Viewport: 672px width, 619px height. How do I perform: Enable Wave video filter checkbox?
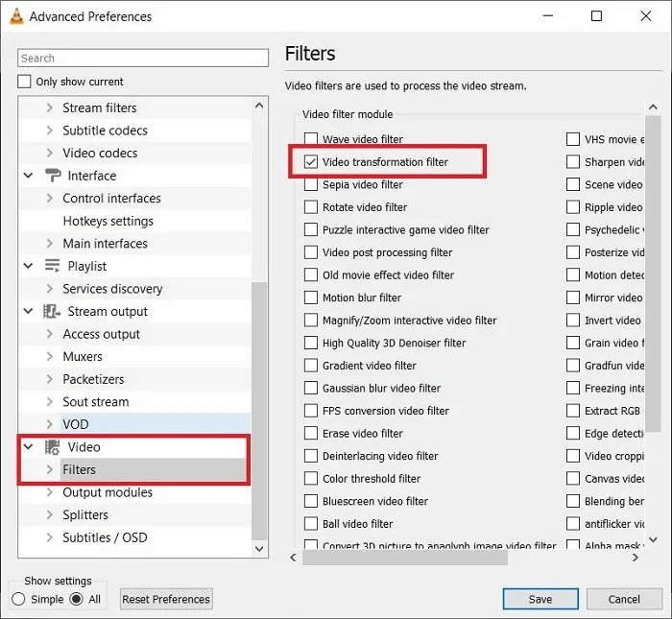311,139
